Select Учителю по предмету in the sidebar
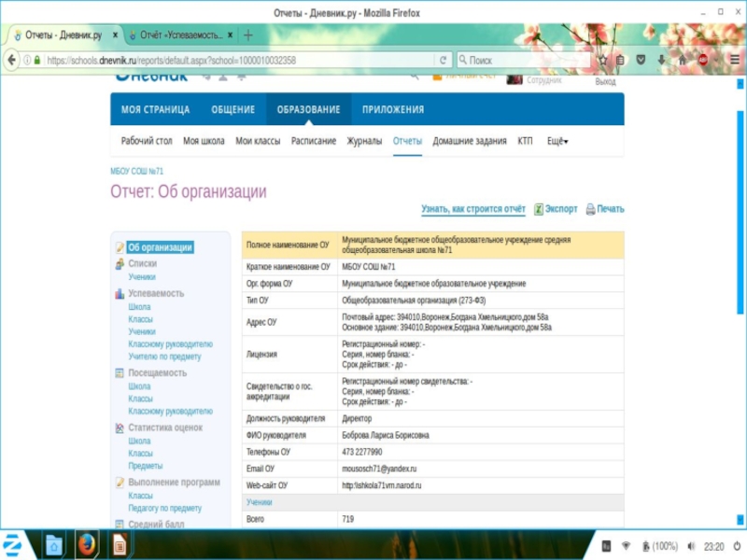The height and width of the screenshot is (560, 747). click(x=164, y=357)
